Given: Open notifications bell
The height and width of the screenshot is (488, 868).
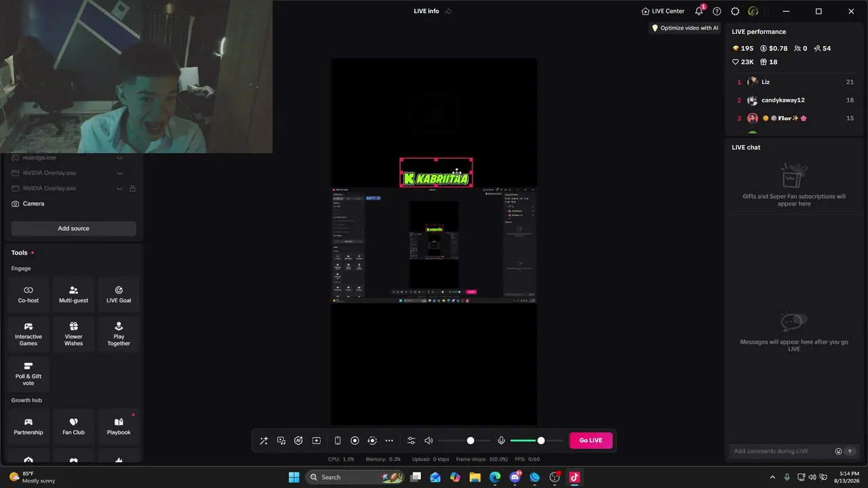Looking at the screenshot, I should tap(699, 12).
